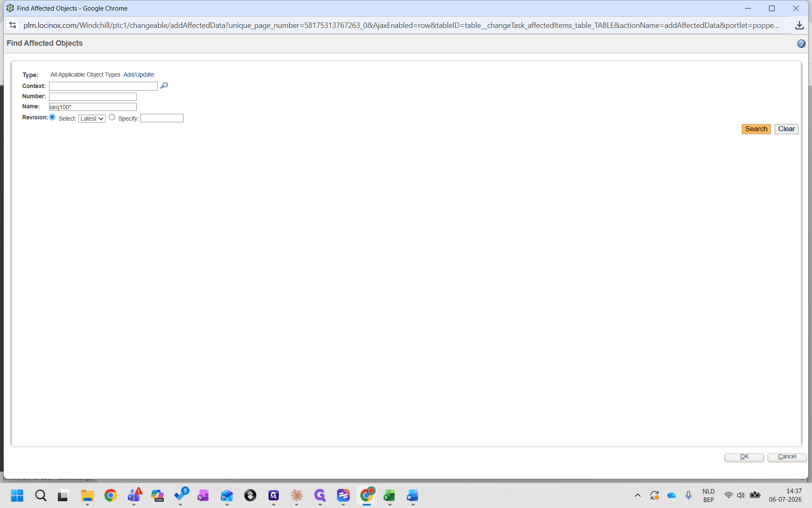Click the Wi-Fi network tray icon
The width and height of the screenshot is (812, 508).
pos(728,495)
